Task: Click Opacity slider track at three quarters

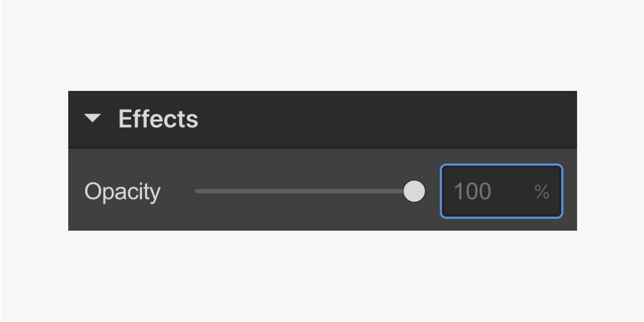Action: 359,191
